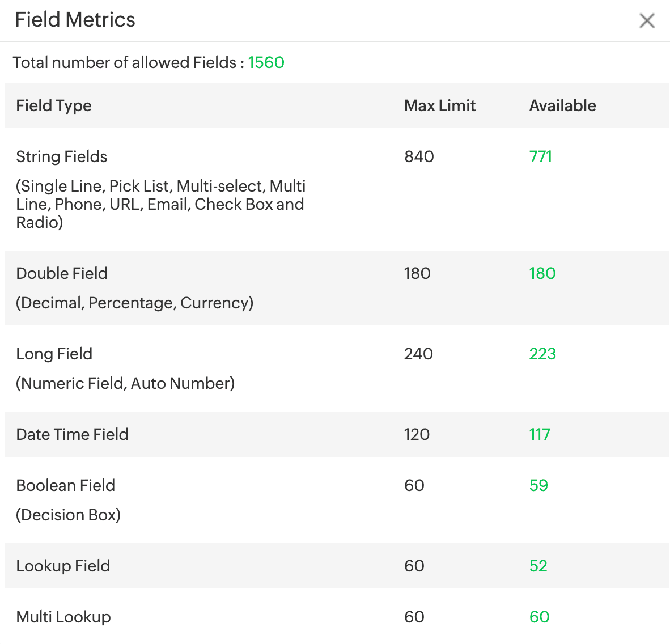Image resolution: width=670 pixels, height=644 pixels.
Task: Click String Fields available count 771
Action: 540,156
